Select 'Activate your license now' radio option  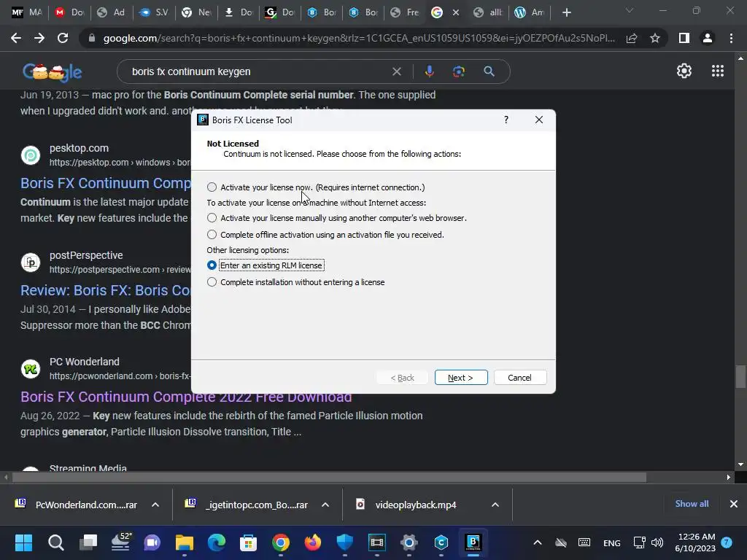(x=212, y=187)
